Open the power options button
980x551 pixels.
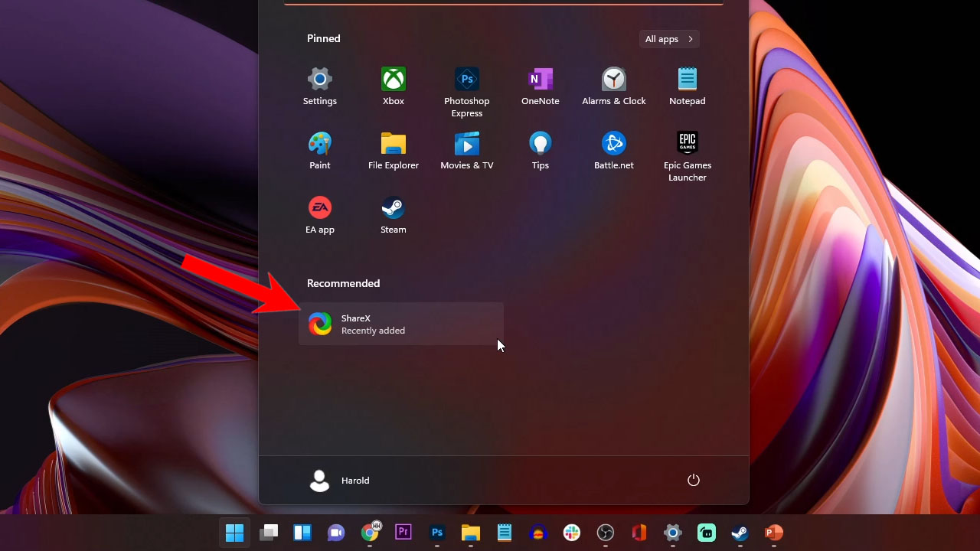694,481
